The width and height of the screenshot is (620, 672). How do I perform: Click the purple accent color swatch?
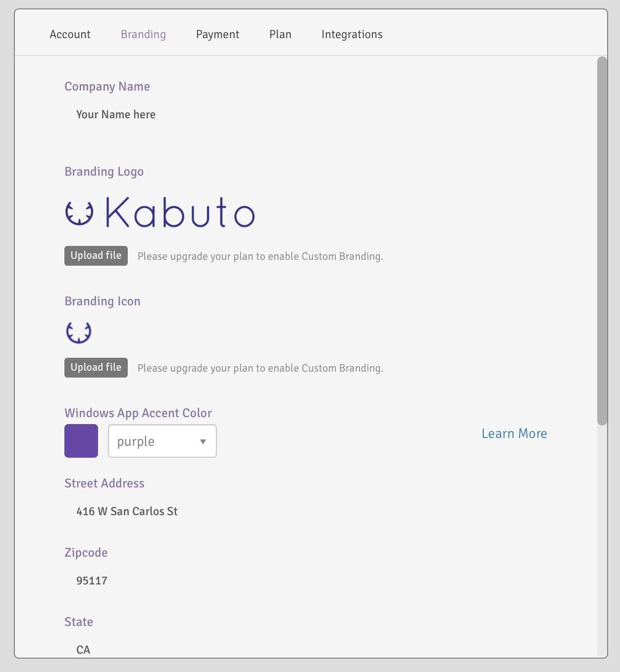coord(81,441)
